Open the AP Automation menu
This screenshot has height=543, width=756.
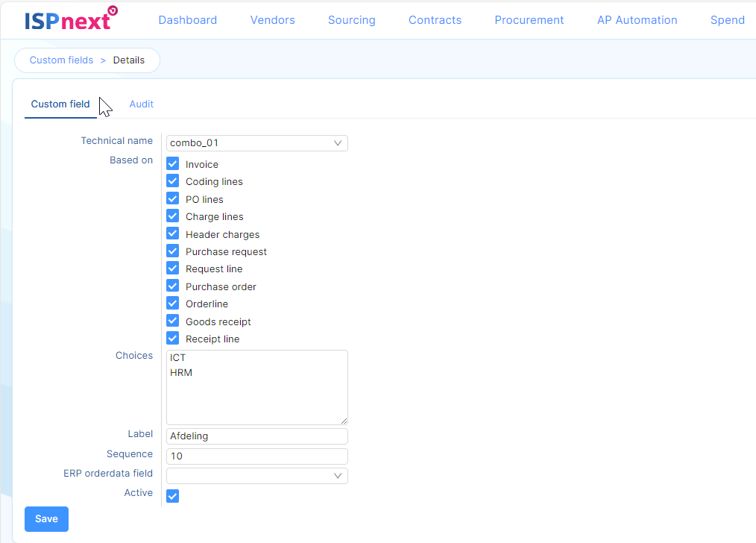(x=637, y=20)
